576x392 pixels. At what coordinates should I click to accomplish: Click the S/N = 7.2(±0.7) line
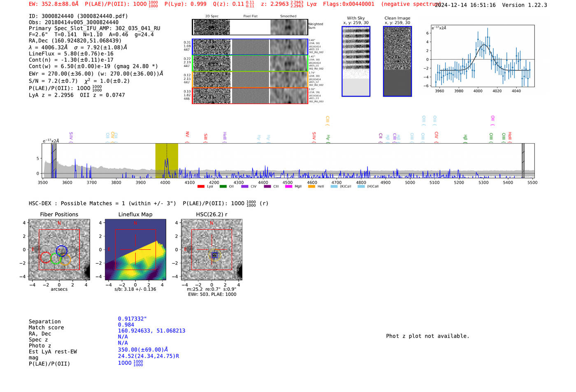tap(79, 81)
